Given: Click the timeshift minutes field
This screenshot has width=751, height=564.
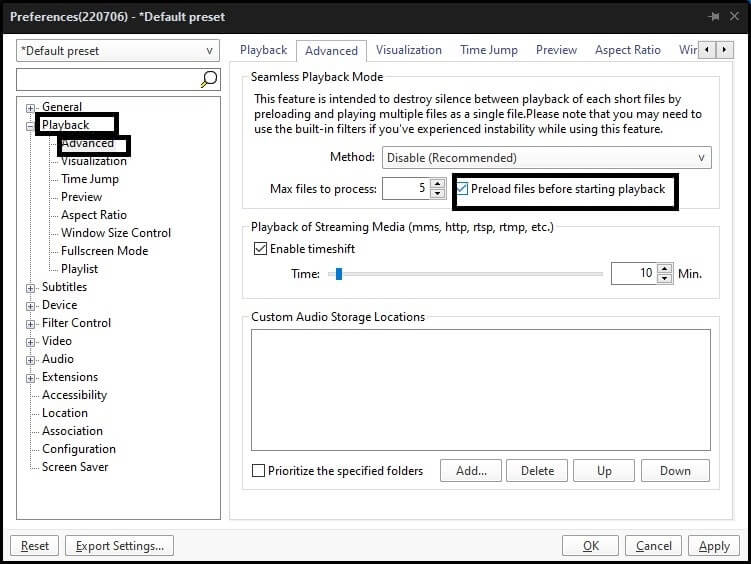Looking at the screenshot, I should [634, 273].
